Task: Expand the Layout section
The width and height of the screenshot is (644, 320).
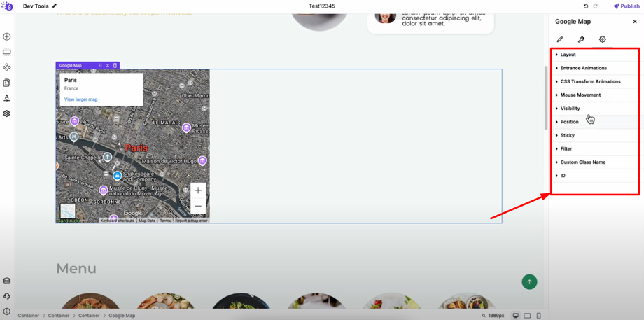Action: (595, 55)
